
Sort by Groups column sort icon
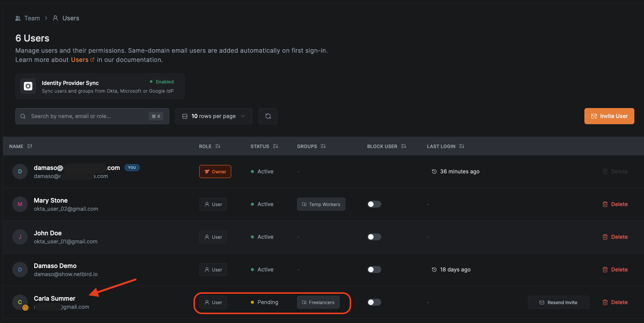[x=323, y=146]
